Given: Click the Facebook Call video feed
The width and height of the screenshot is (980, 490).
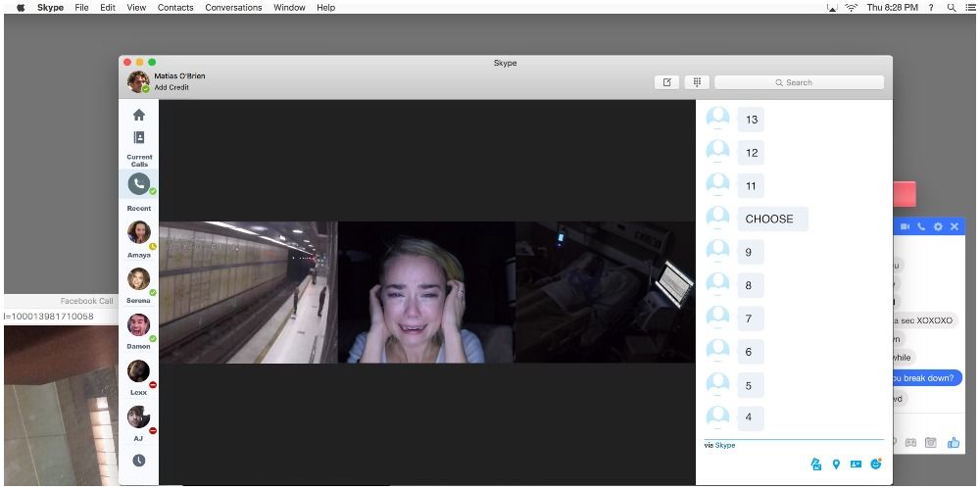Looking at the screenshot, I should point(61,405).
